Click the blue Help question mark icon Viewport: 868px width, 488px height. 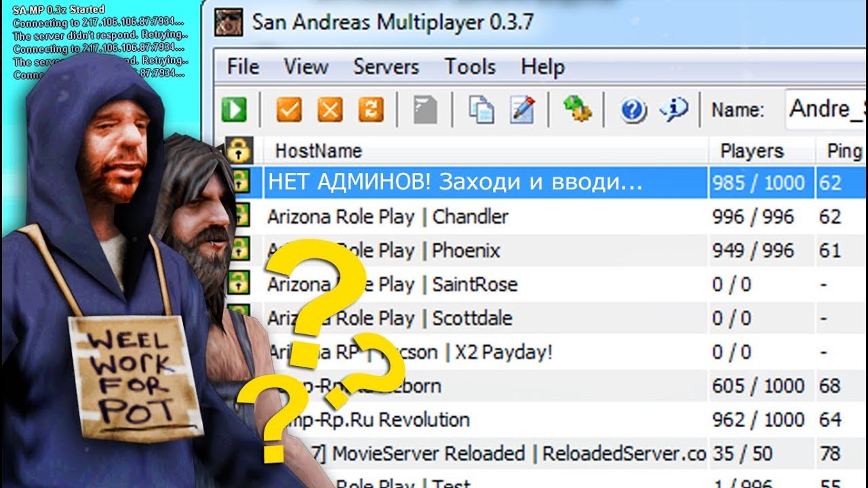[x=633, y=110]
